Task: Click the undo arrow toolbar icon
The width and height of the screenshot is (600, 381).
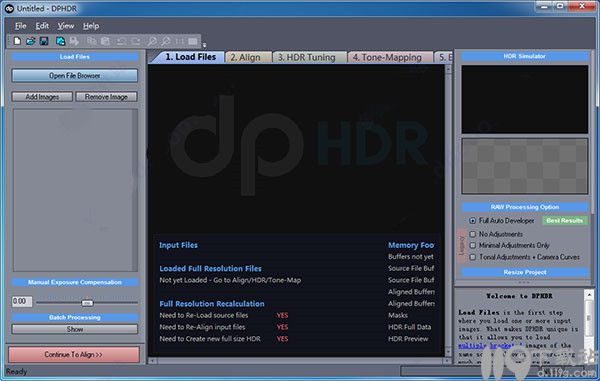Action: click(x=121, y=41)
